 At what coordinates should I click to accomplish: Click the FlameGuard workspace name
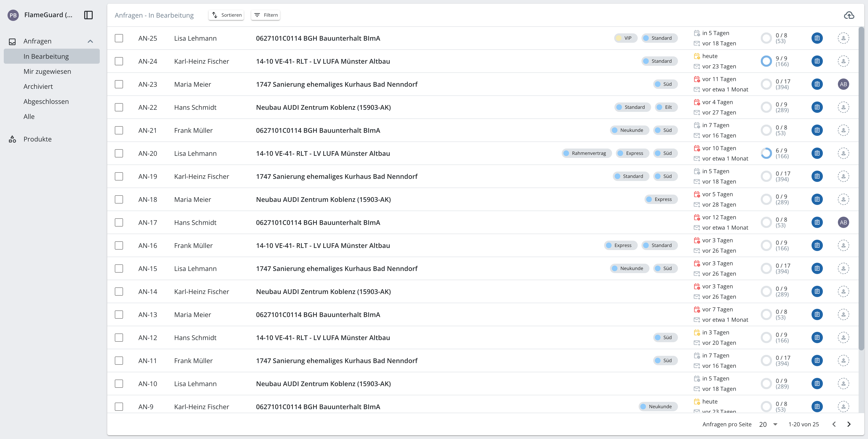click(48, 15)
